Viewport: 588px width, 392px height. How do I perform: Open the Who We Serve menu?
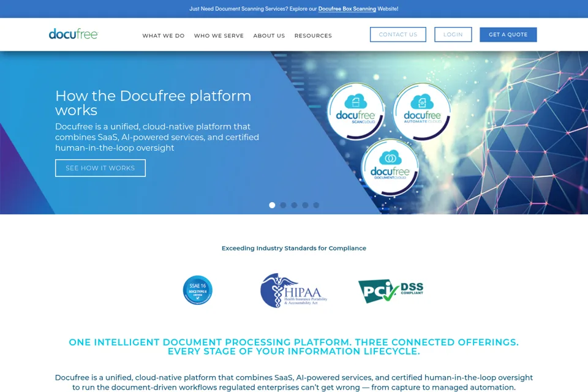point(219,36)
